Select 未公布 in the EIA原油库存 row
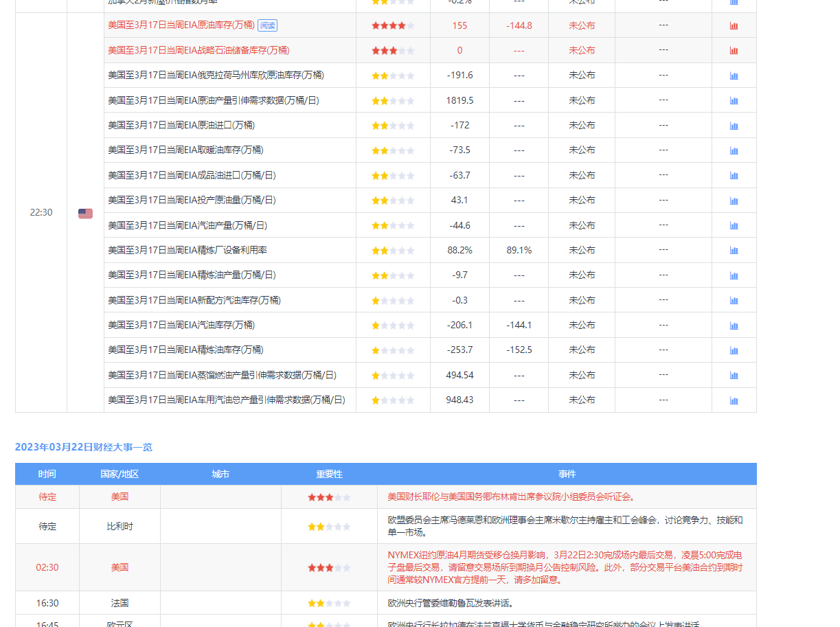The width and height of the screenshot is (840, 627). click(582, 25)
